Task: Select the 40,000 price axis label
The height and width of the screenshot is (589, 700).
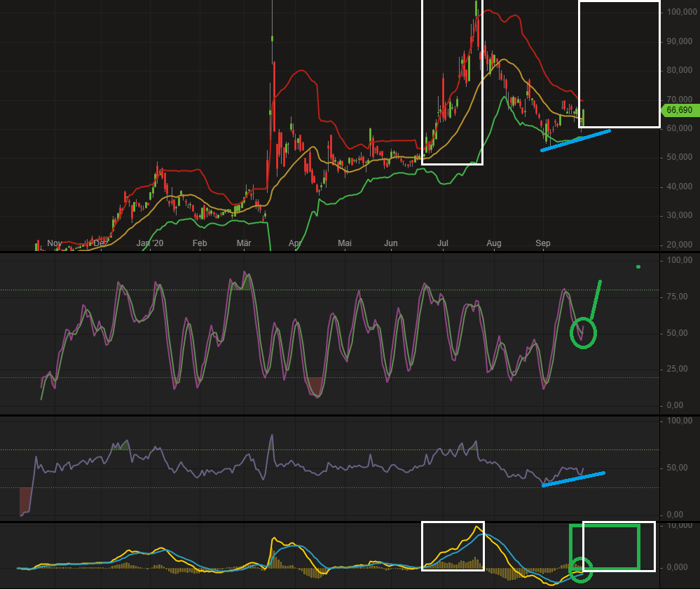Action: [x=680, y=187]
